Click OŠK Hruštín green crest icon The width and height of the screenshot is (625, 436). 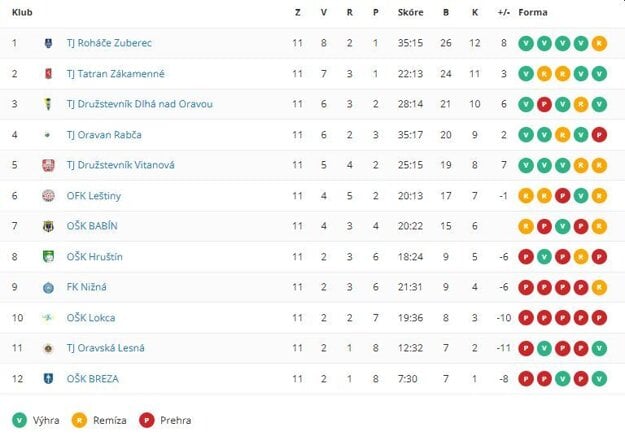[49, 257]
